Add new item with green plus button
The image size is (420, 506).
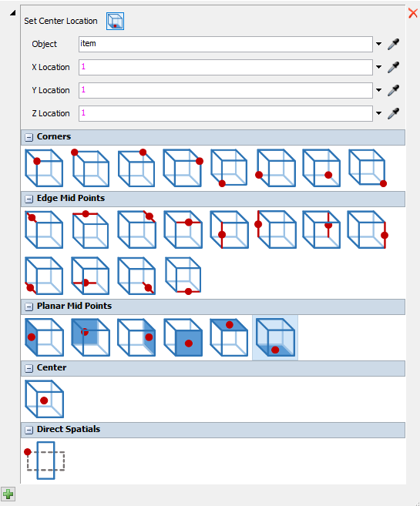pos(8,494)
